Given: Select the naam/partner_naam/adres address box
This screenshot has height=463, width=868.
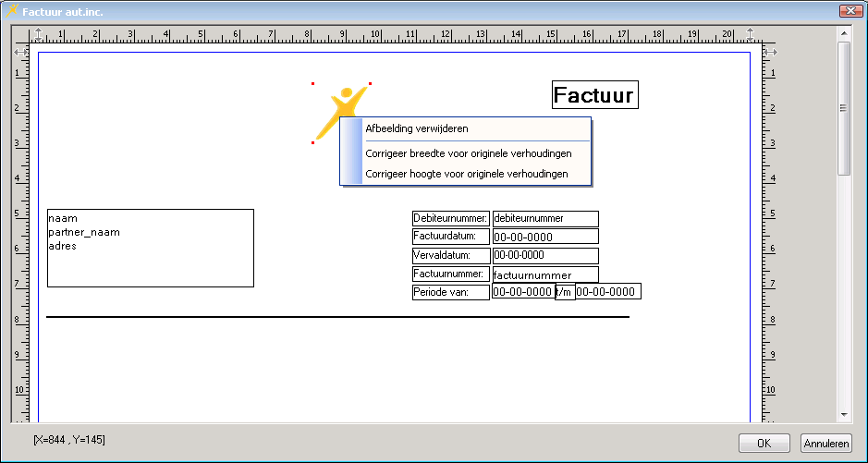Looking at the screenshot, I should tap(150, 248).
